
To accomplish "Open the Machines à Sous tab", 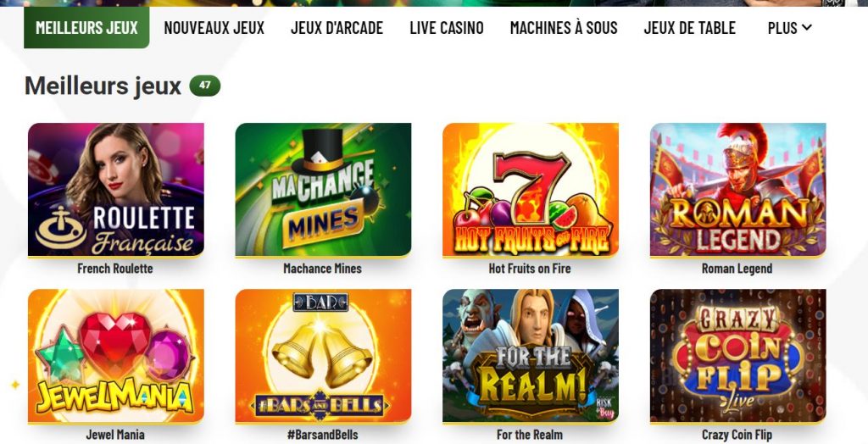I will pos(564,28).
